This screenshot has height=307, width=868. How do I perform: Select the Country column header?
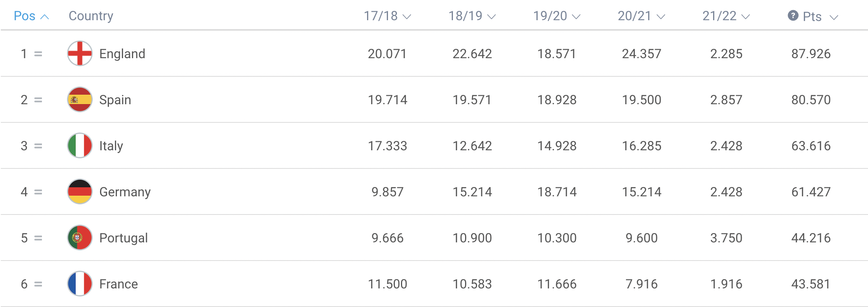[91, 16]
